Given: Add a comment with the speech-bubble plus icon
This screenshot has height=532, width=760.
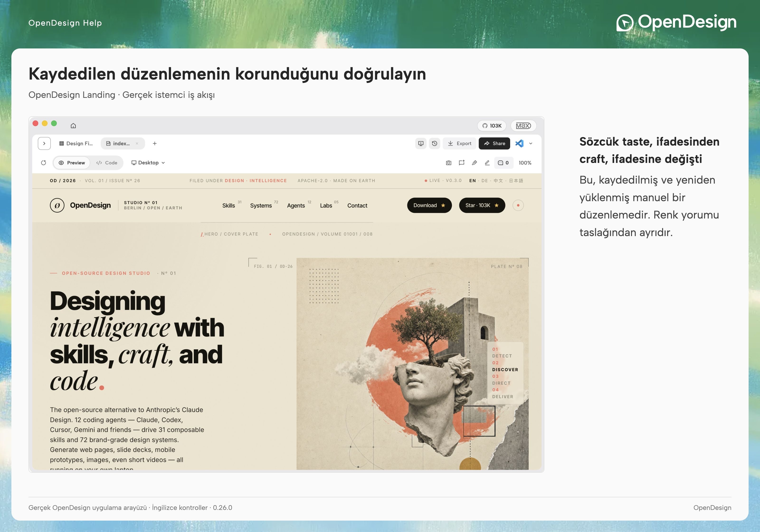Looking at the screenshot, I should [x=461, y=162].
